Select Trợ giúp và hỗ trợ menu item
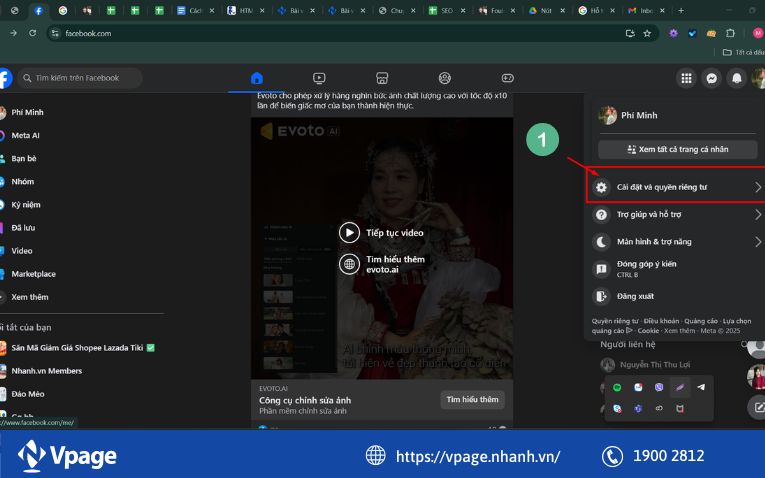765x478 pixels. pyautogui.click(x=677, y=215)
